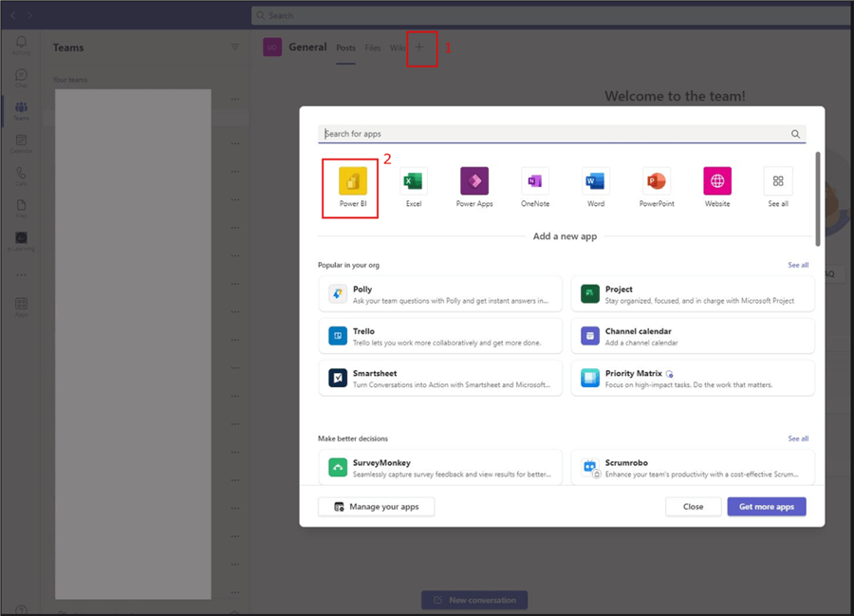This screenshot has width=854, height=616.
Task: Click the General channel title
Action: [x=307, y=47]
